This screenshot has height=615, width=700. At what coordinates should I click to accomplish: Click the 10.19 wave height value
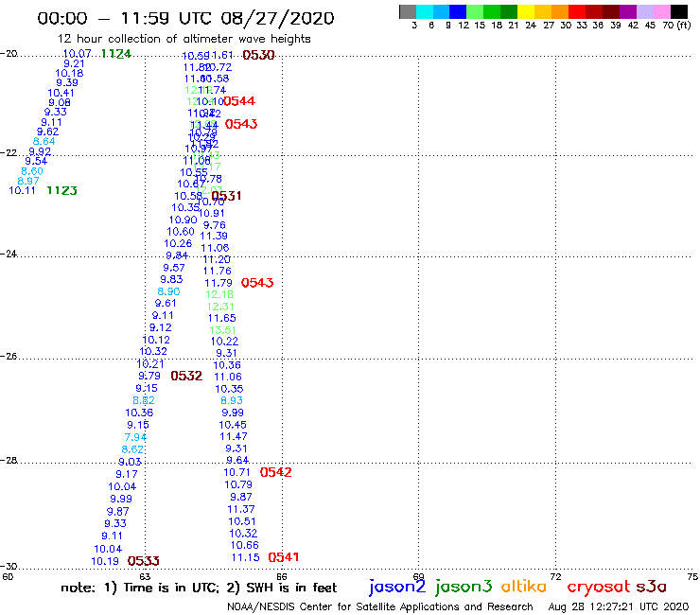[x=105, y=561]
